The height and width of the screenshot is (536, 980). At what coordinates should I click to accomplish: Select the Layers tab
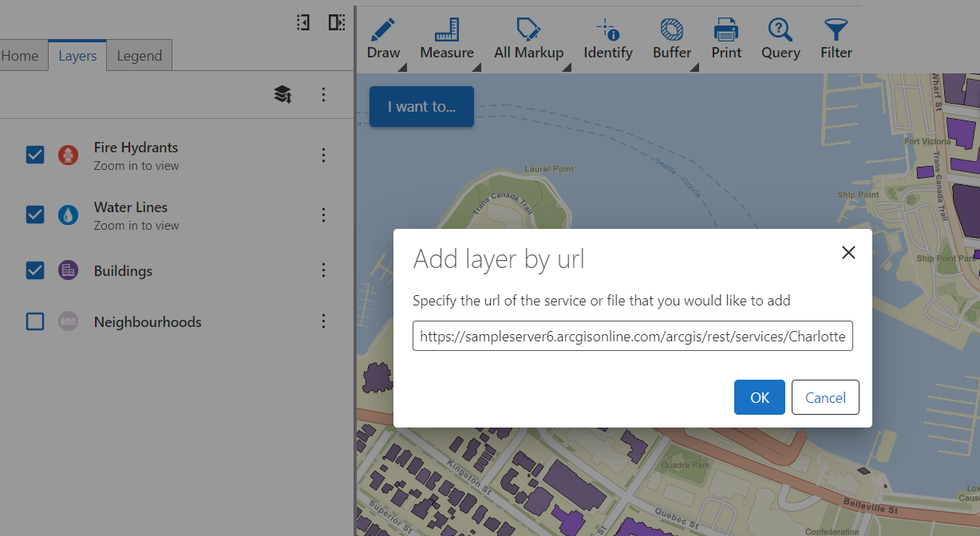click(x=77, y=56)
